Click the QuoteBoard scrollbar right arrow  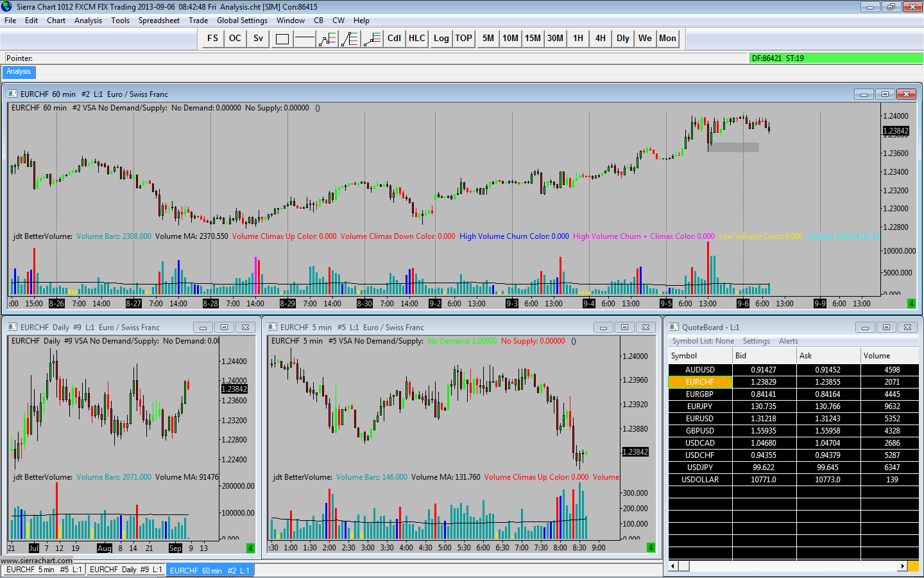902,566
